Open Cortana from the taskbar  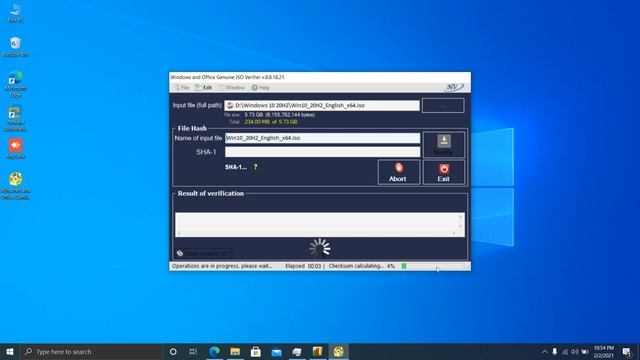coord(173,351)
